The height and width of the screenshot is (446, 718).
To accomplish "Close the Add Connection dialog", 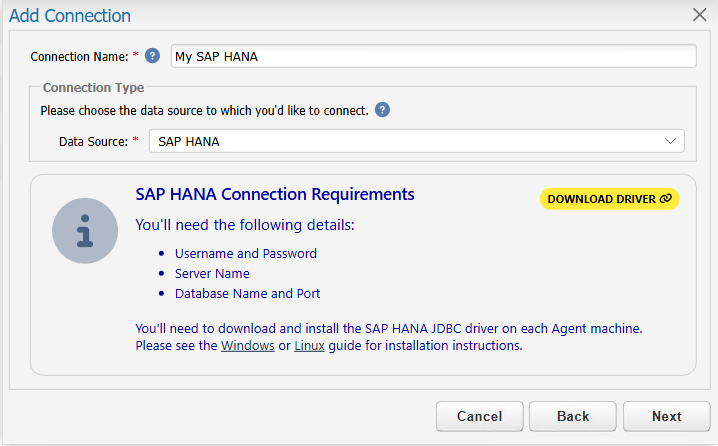I will pos(699,15).
